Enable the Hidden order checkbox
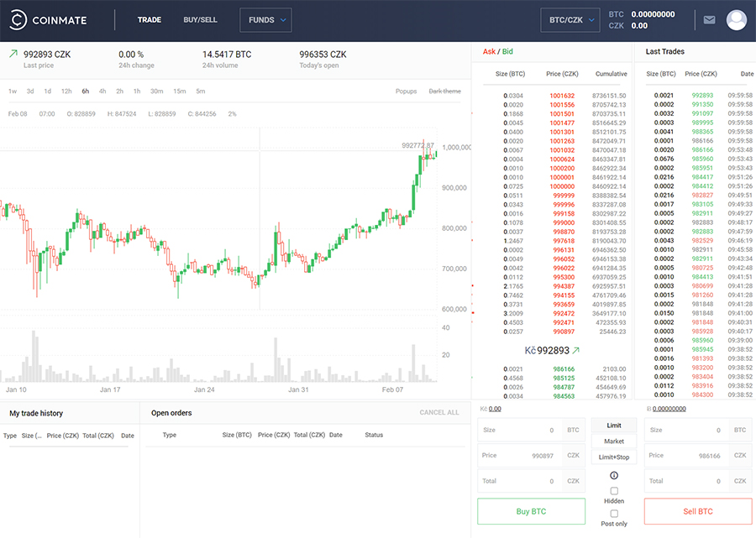756x538 pixels. tap(614, 491)
